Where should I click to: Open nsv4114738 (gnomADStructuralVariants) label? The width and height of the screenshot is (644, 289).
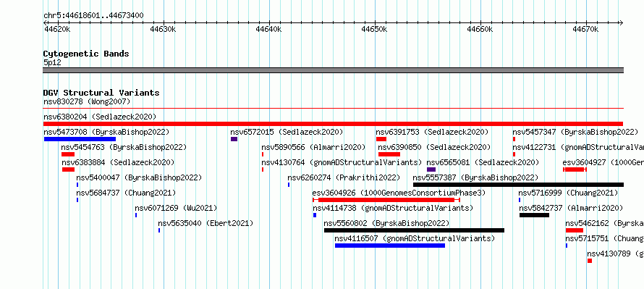click(393, 208)
